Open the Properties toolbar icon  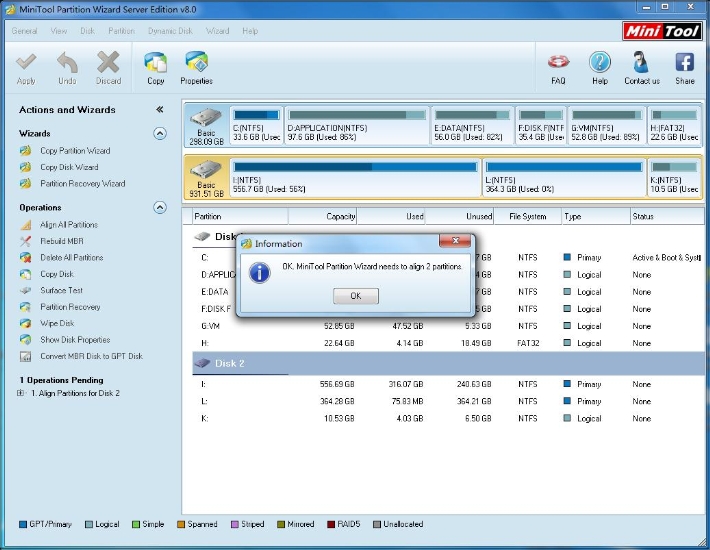[x=196, y=64]
